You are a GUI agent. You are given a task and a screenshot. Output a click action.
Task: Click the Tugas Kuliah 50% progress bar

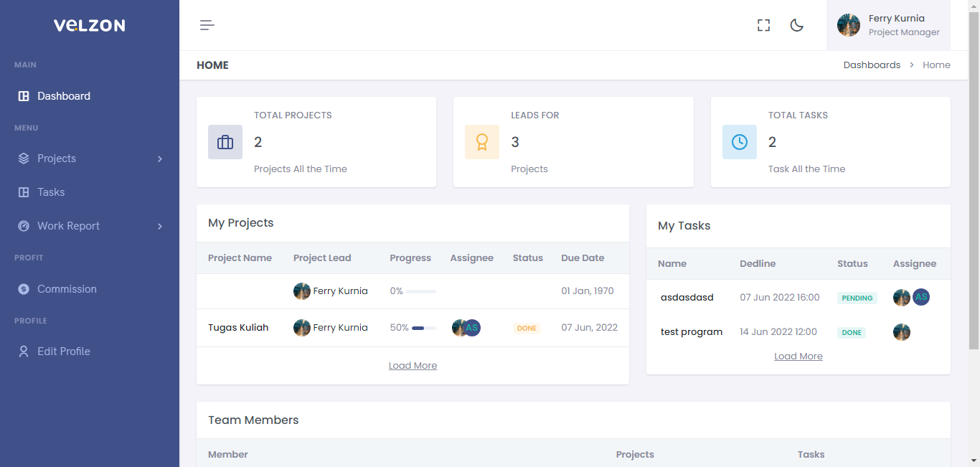423,328
